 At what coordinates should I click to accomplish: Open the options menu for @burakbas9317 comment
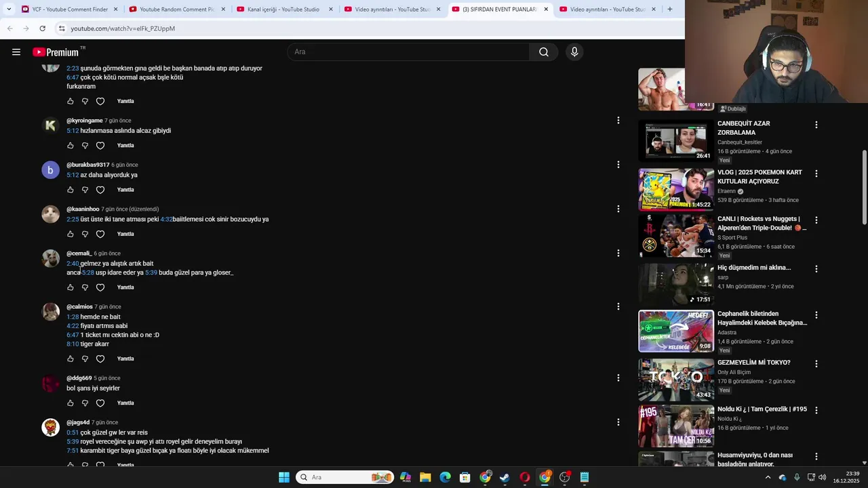[618, 165]
